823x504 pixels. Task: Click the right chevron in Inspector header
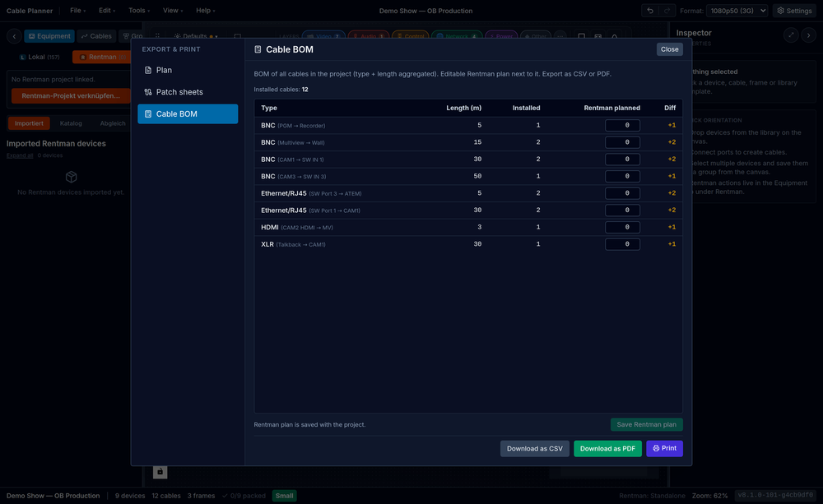click(x=808, y=35)
